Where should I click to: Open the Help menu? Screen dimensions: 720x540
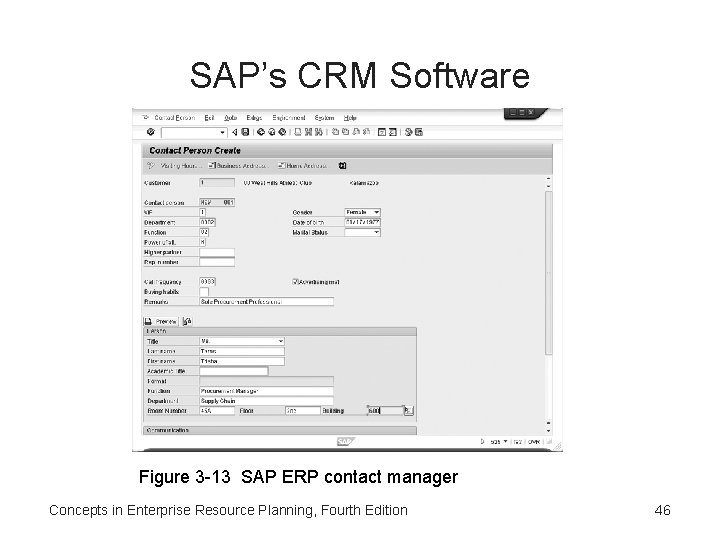[x=350, y=118]
